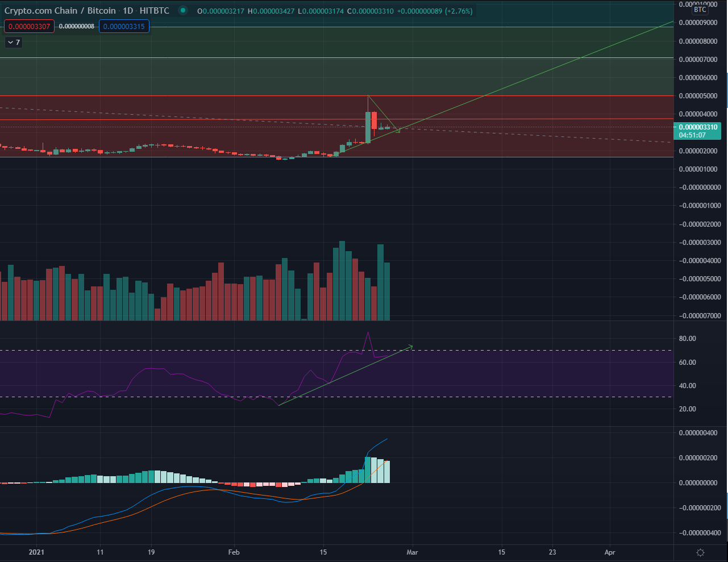728x562 pixels.
Task: Click the green arrowhead on RSI trendline
Action: 410,346
